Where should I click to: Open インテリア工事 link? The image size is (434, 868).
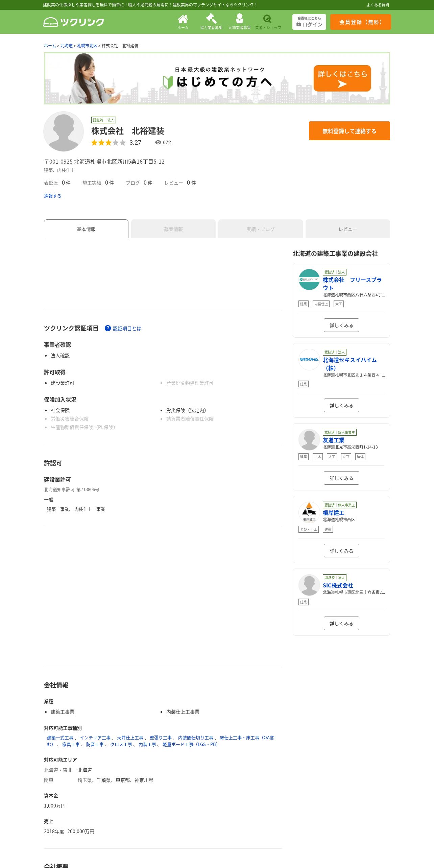point(95,738)
